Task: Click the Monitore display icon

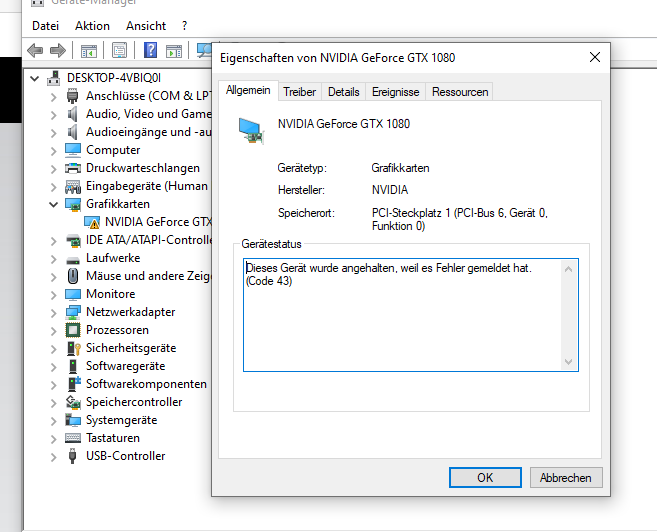Action: tap(73, 294)
